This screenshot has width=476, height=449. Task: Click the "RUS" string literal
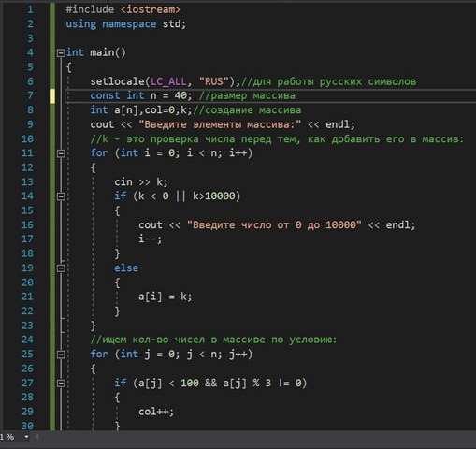coord(214,81)
